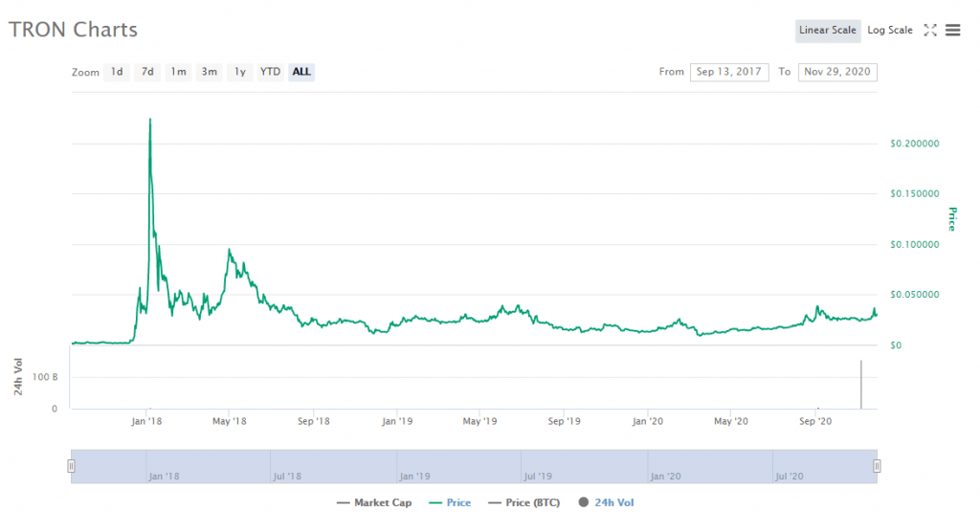
Task: Choose the YTD zoom option
Action: coord(271,72)
